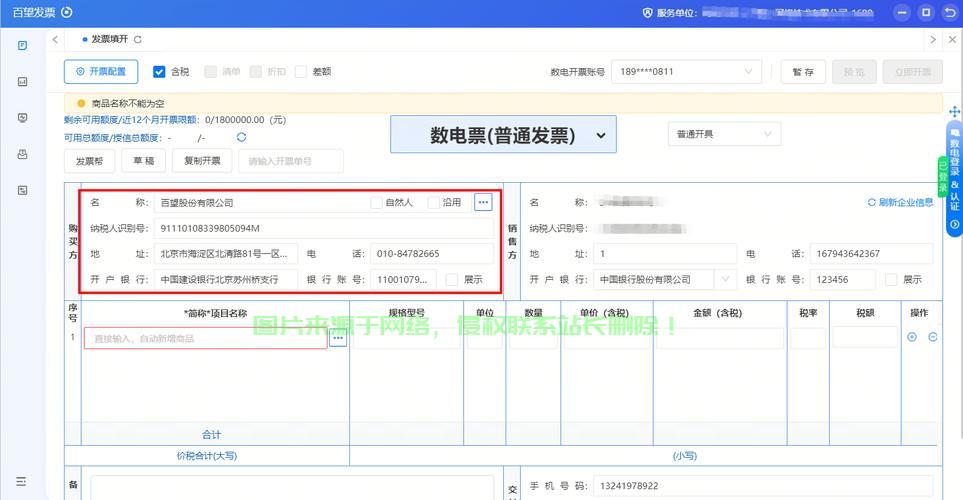Click the 草稿 button

pyautogui.click(x=144, y=161)
